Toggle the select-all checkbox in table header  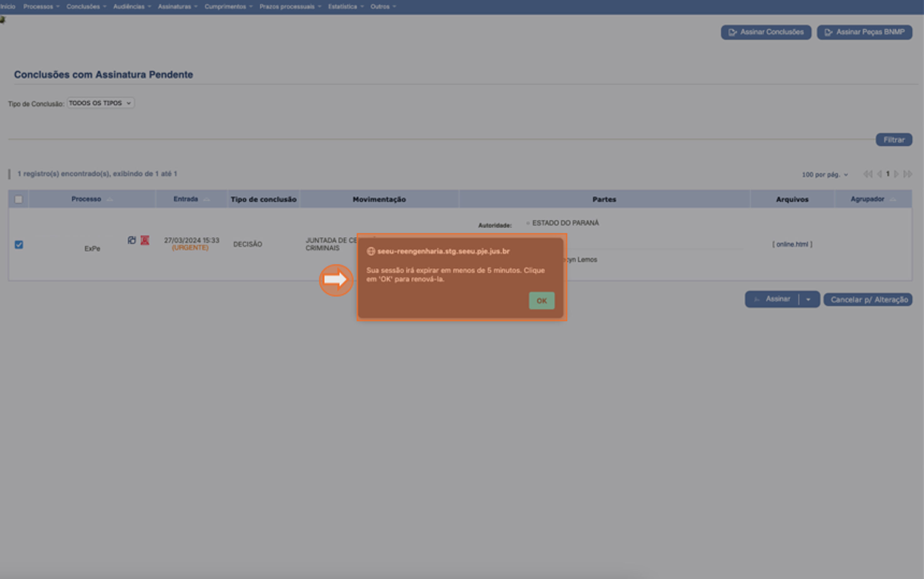[19, 199]
